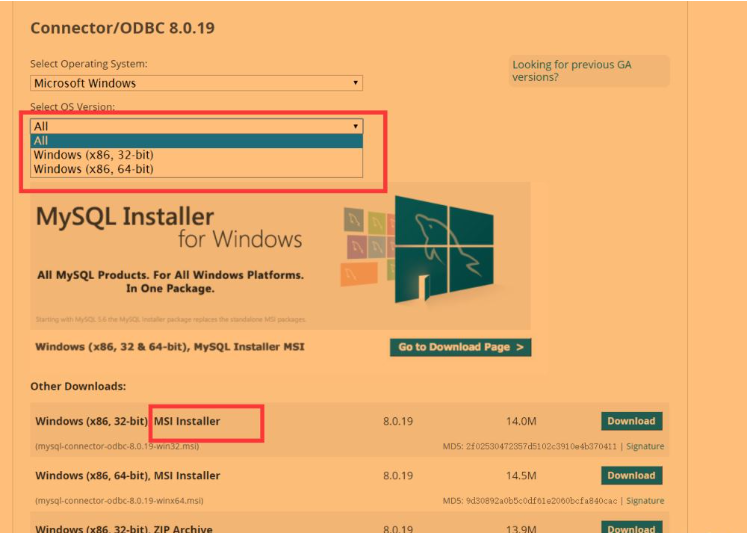Download the 32-bit ZIP Archive
Viewport: 750px width, 533px height.
631,527
